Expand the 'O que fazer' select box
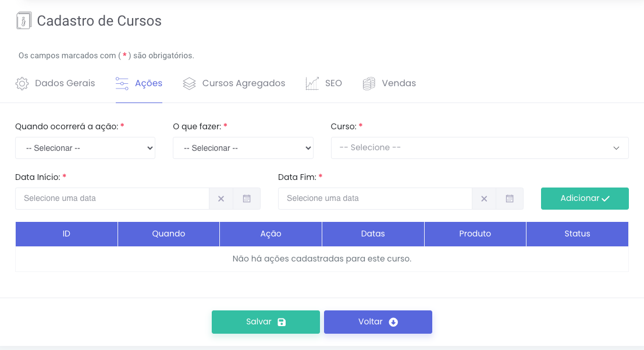The width and height of the screenshot is (644, 350). [x=243, y=148]
